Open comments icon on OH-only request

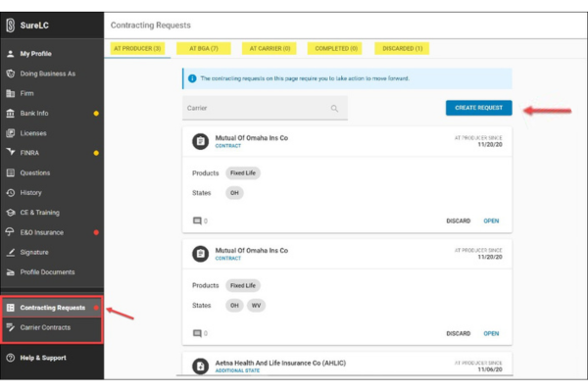pyautogui.click(x=197, y=220)
